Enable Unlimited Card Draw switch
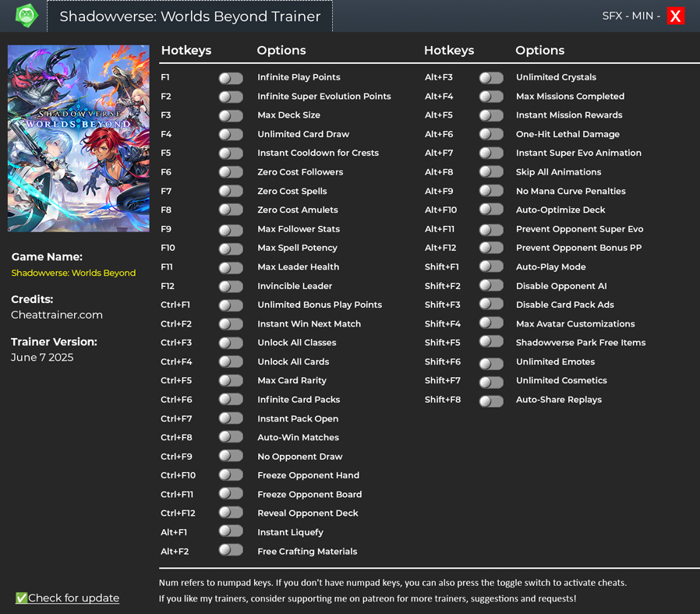Viewport: 700px width, 614px height. (231, 135)
